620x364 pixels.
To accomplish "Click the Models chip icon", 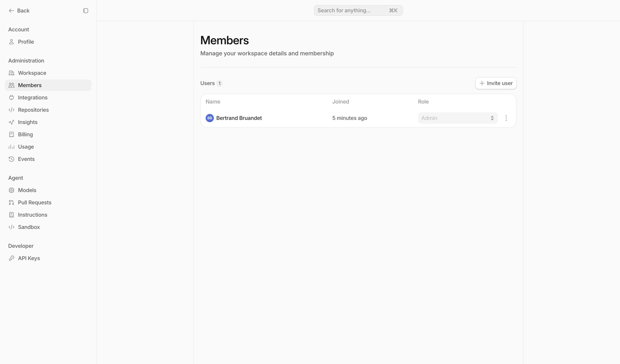I will point(11,190).
